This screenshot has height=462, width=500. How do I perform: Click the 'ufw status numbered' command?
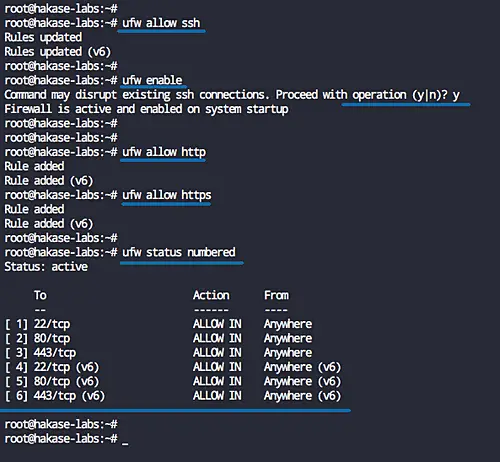coord(179,252)
